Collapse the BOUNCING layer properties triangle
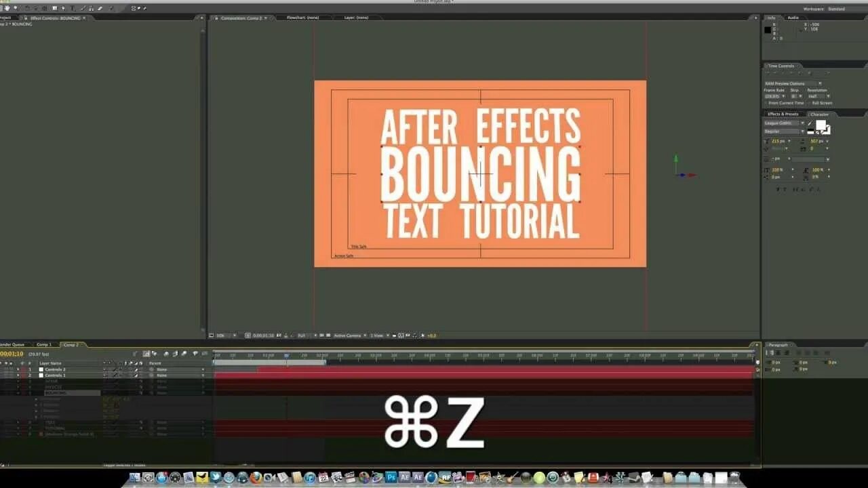The height and width of the screenshot is (488, 868). (18, 393)
